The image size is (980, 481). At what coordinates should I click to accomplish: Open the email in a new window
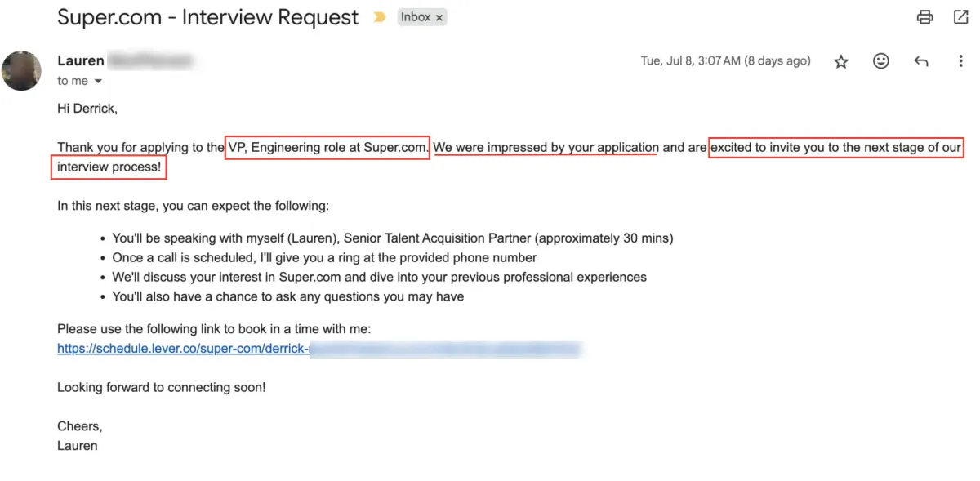[x=961, y=17]
